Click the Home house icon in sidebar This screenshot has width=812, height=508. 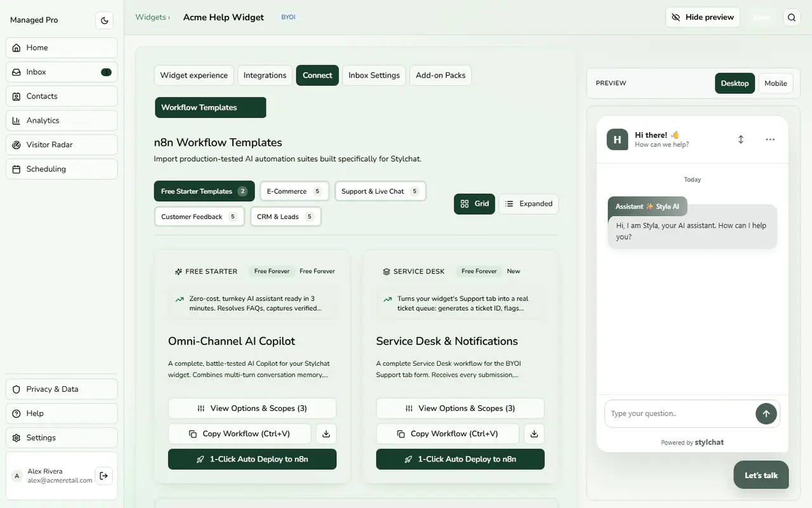pos(16,48)
